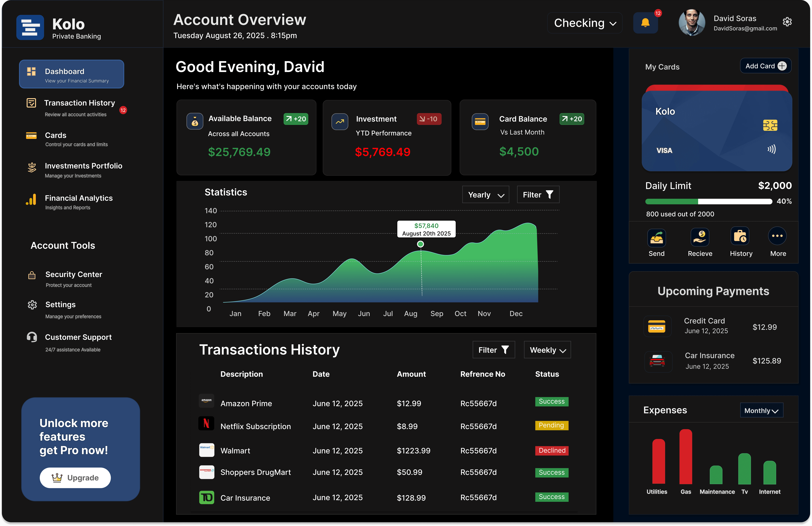Viewport: 812px width, 526px height.
Task: Click the August data point on chart
Action: coord(420,244)
